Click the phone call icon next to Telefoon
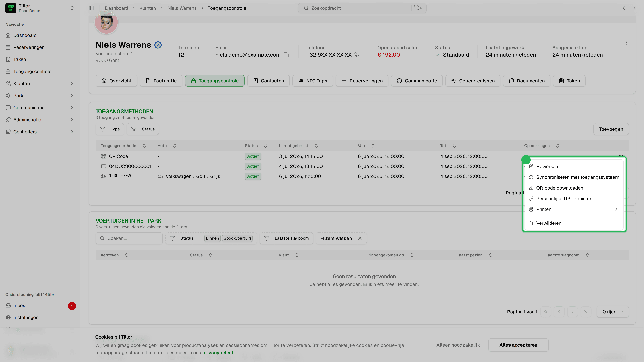 tap(357, 55)
